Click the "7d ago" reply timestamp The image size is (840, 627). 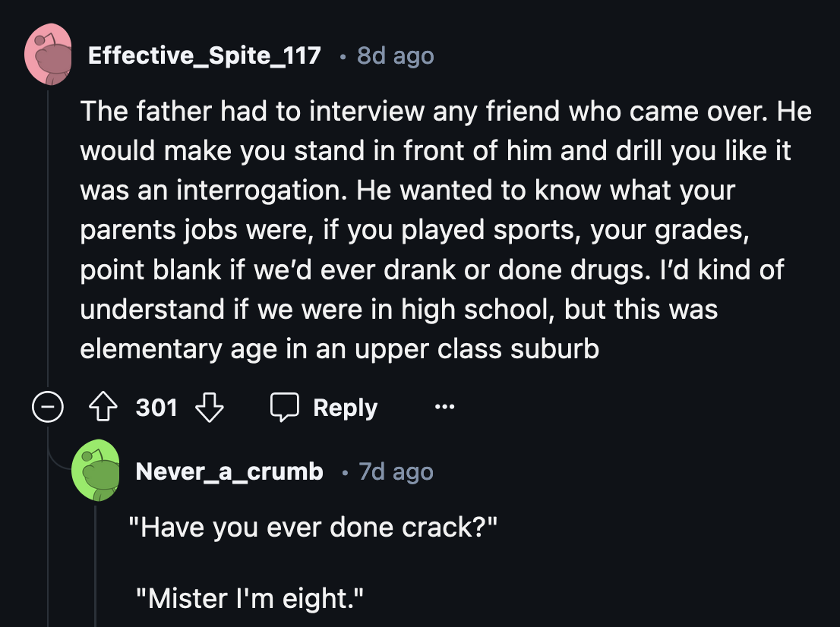(x=396, y=471)
